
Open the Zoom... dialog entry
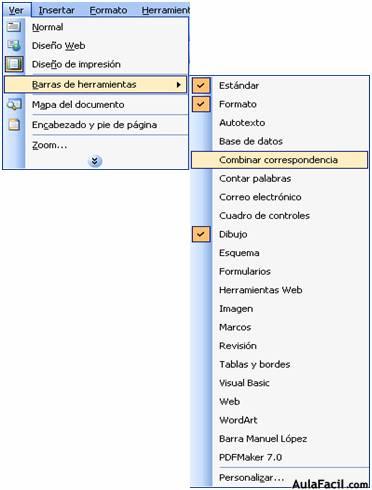pyautogui.click(x=49, y=145)
